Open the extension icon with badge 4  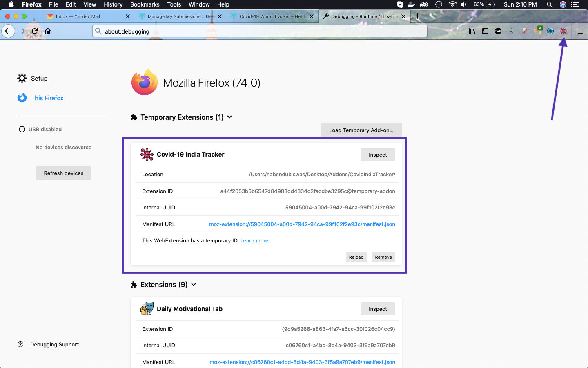tap(538, 31)
